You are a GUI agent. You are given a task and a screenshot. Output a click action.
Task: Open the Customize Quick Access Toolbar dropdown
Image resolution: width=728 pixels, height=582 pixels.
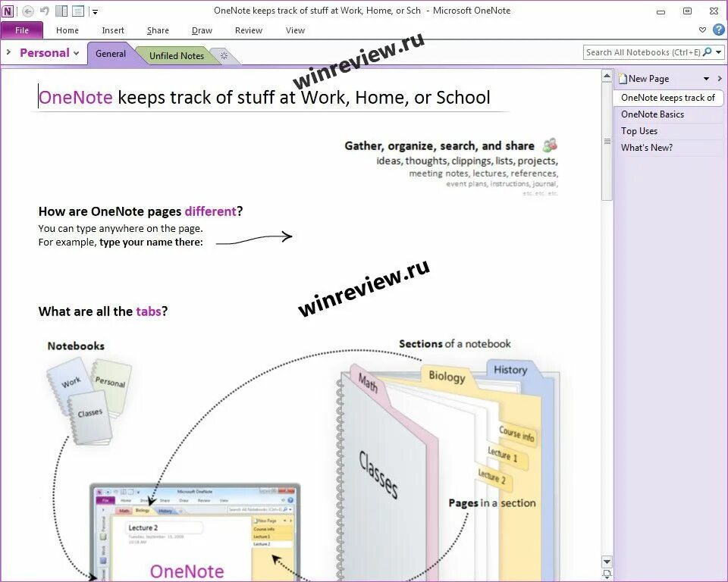pyautogui.click(x=95, y=11)
